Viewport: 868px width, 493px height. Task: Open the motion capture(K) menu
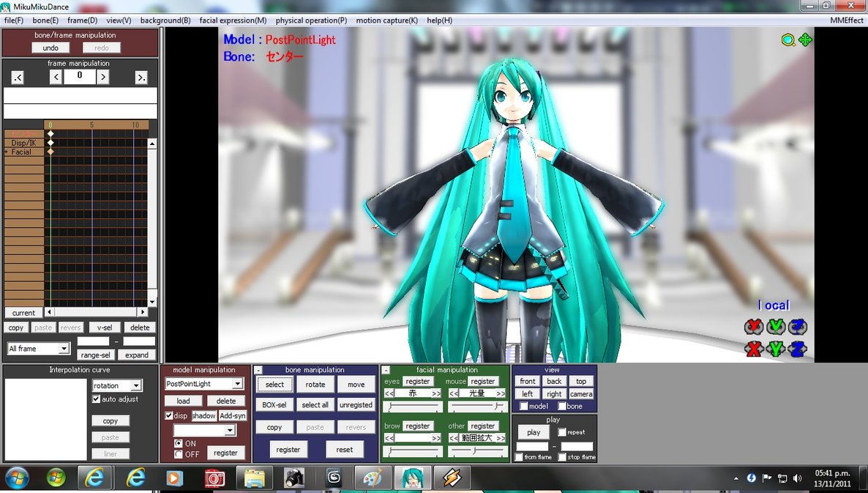(386, 20)
